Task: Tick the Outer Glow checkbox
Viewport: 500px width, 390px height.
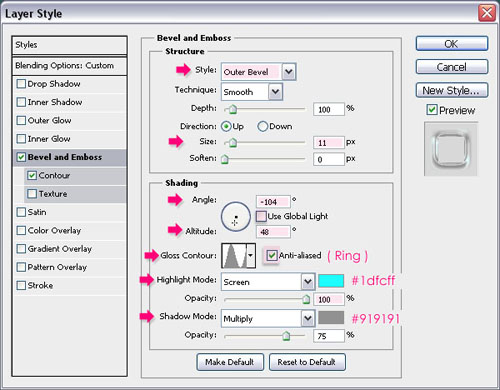Action: tap(21, 120)
